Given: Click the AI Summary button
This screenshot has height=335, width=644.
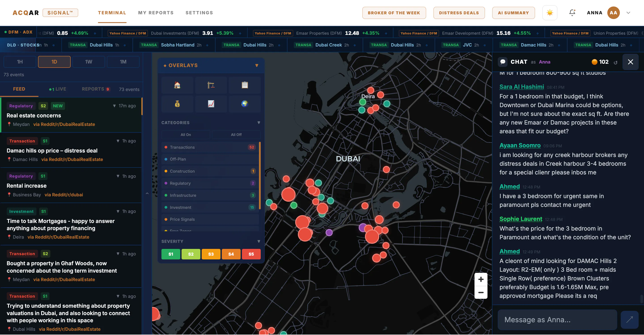Looking at the screenshot, I should (x=513, y=13).
